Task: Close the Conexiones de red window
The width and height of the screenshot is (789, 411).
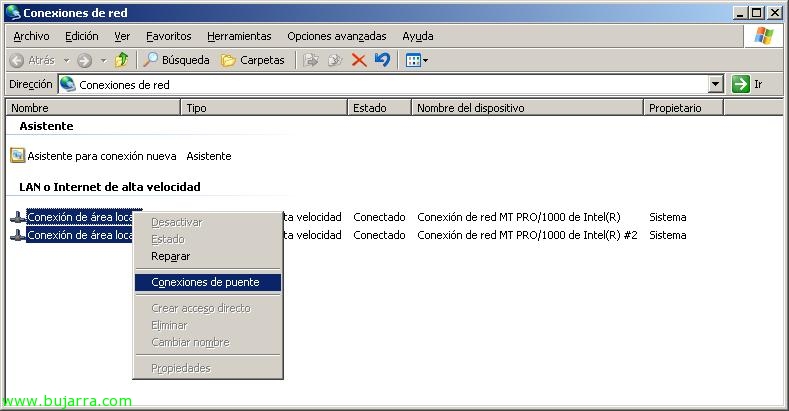Action: click(x=775, y=13)
